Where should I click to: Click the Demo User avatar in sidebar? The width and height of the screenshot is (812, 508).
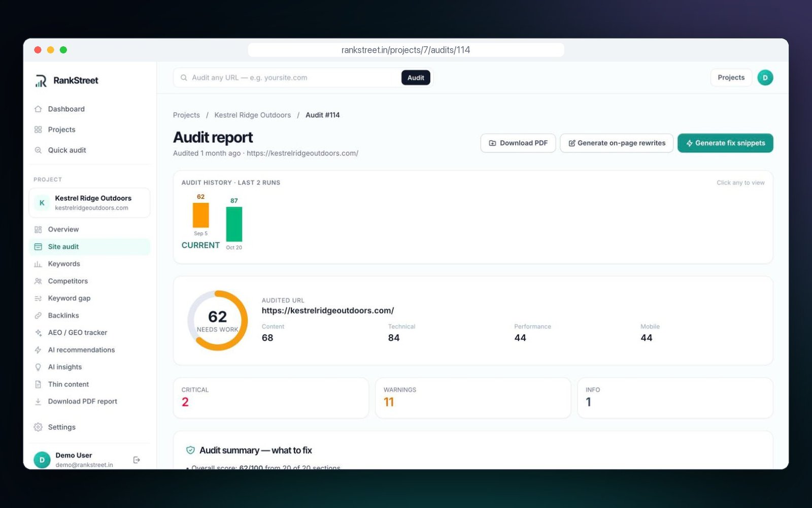point(42,460)
